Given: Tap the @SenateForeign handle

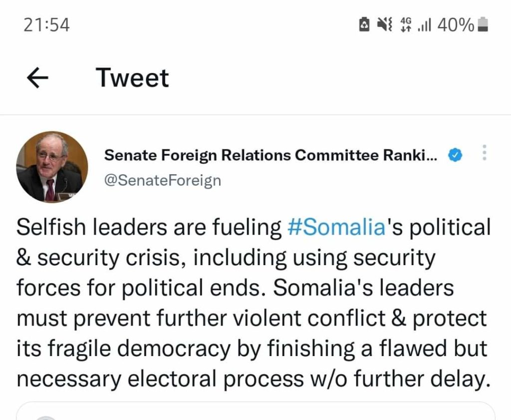Looking at the screenshot, I should (x=162, y=180).
